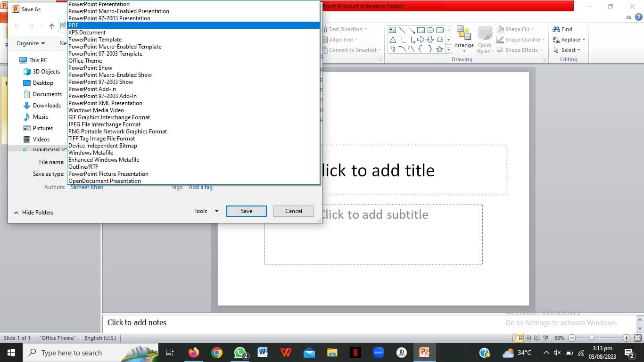Click the Save button

(246, 211)
